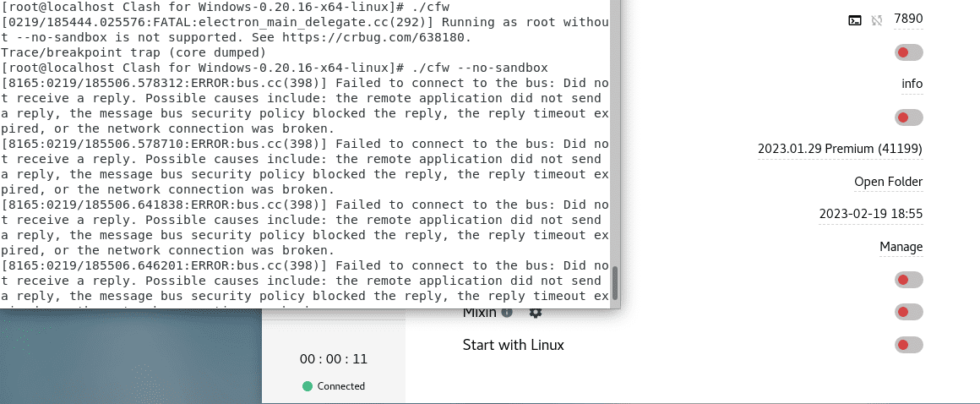Click the 2023-02-19 18:55 date link
980x404 pixels.
(x=870, y=214)
